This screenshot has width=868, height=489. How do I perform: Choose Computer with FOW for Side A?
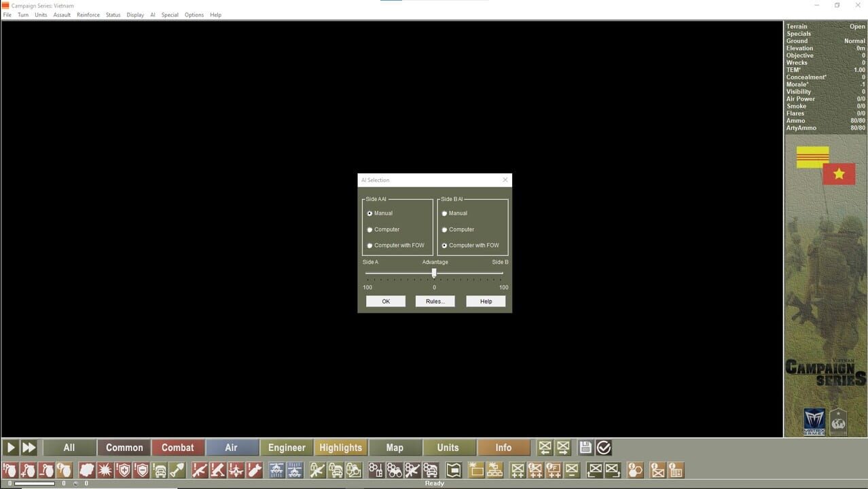coord(370,245)
